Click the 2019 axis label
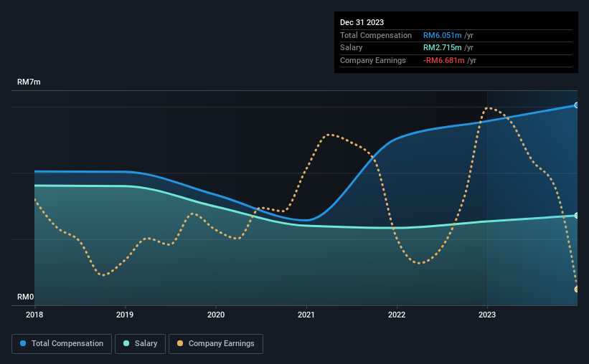The height and width of the screenshot is (364, 589). (x=125, y=315)
